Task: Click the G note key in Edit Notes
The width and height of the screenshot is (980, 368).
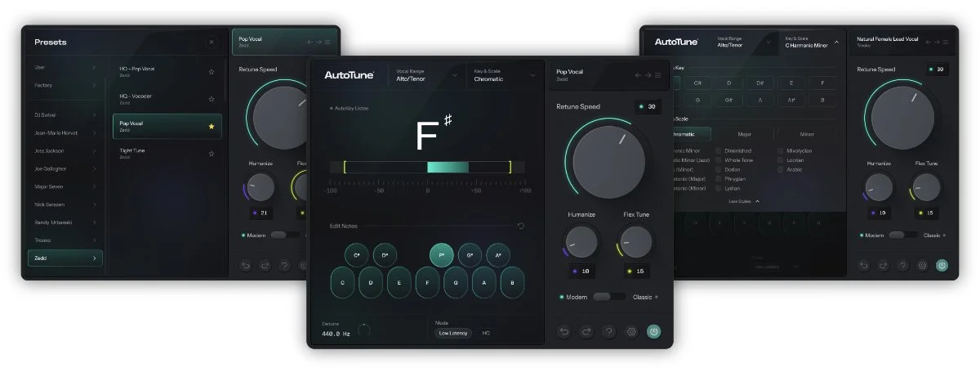Action: (x=456, y=282)
